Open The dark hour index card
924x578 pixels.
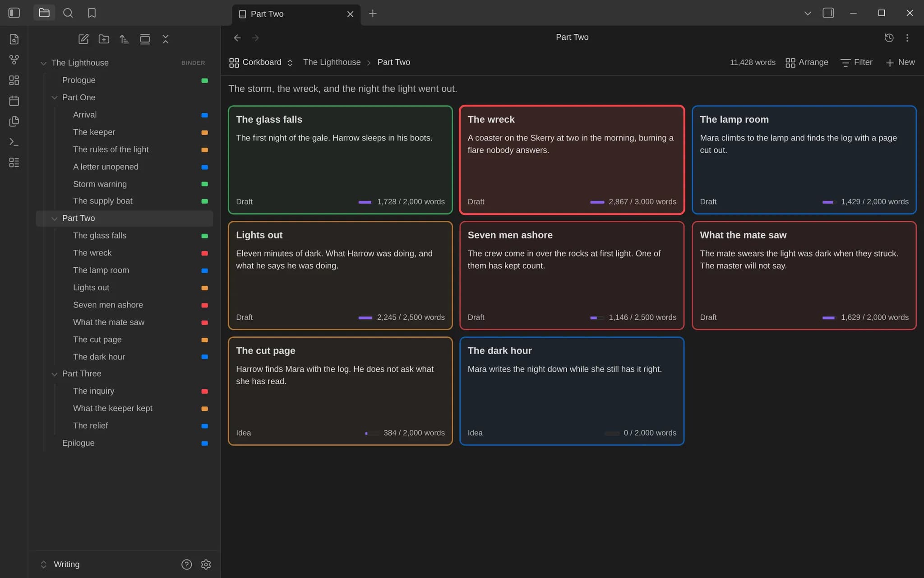(x=572, y=391)
